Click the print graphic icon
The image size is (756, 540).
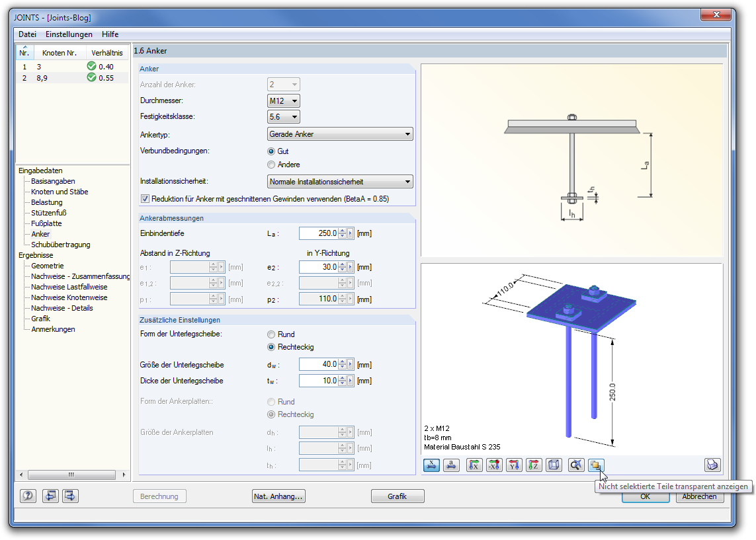tap(712, 465)
